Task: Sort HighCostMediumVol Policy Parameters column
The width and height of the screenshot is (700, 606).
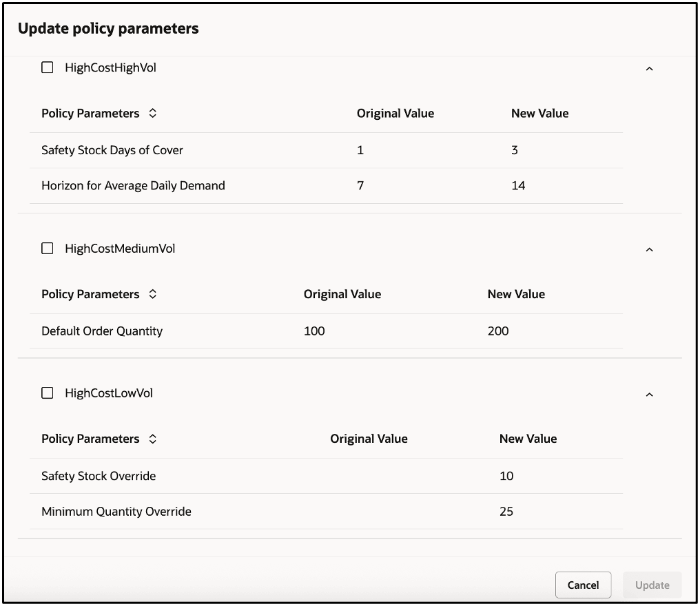Action: tap(153, 294)
